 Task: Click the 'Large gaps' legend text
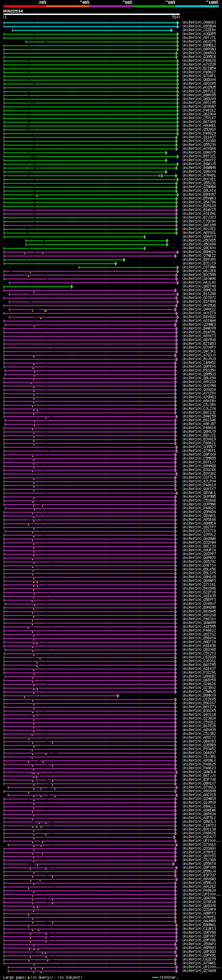15,977
